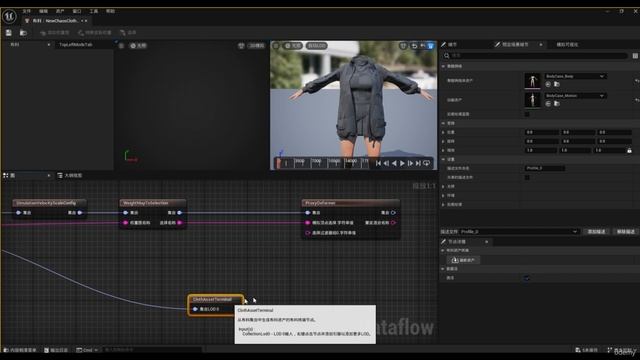640x360 pixels.
Task: Reset the BodyCase_Motion property to default arrow
Action: tap(637, 100)
